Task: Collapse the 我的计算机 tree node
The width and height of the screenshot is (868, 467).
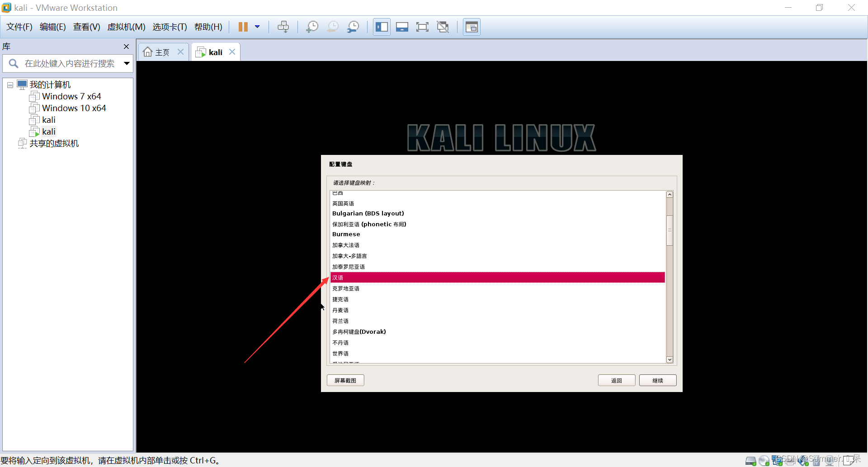Action: tap(10, 85)
